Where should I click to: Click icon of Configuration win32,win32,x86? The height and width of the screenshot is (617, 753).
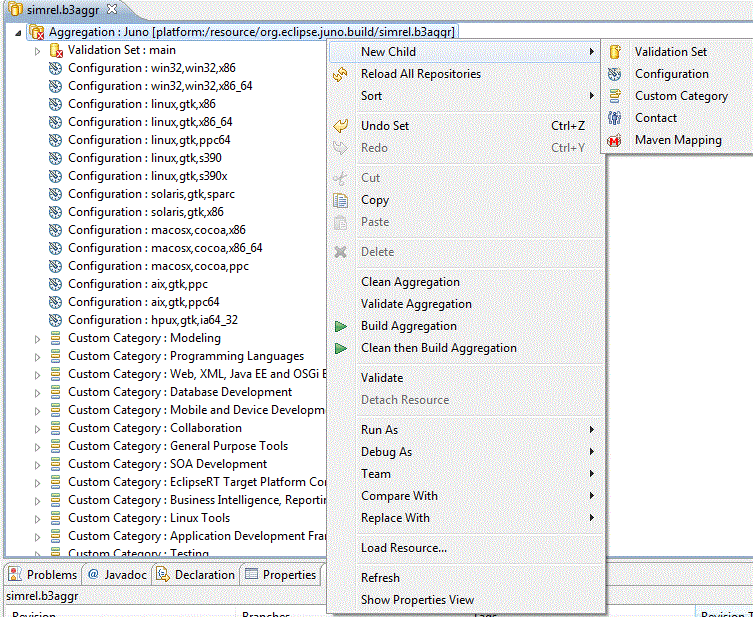(56, 68)
